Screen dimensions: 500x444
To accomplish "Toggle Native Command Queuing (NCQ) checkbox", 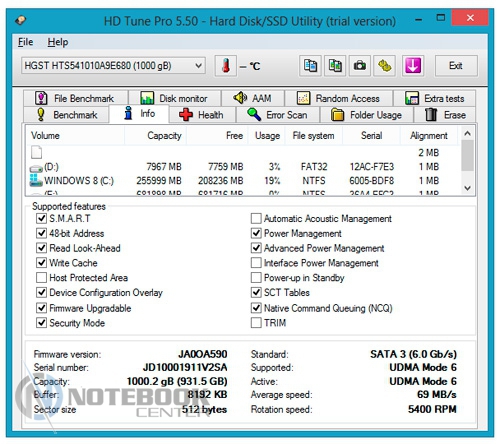I will (x=256, y=308).
